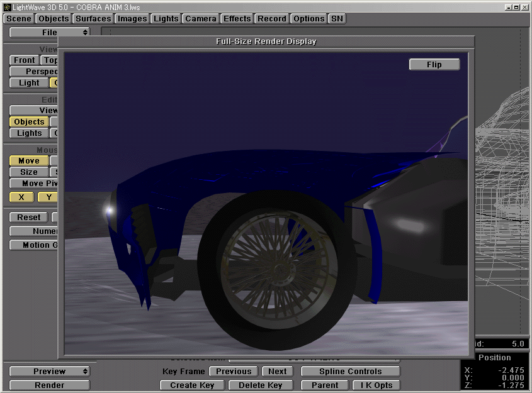
Task: Open the Preview dropdown
Action: (49, 371)
